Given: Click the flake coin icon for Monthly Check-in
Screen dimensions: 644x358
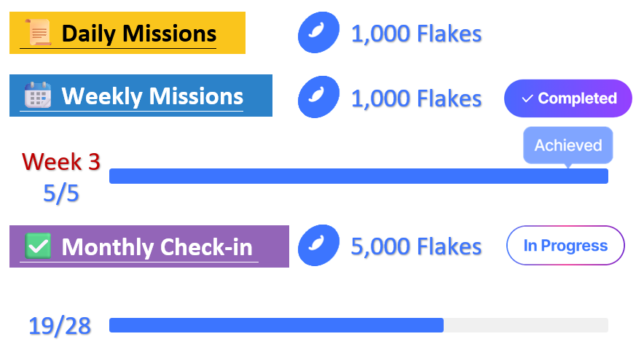Looking at the screenshot, I should click(318, 245).
